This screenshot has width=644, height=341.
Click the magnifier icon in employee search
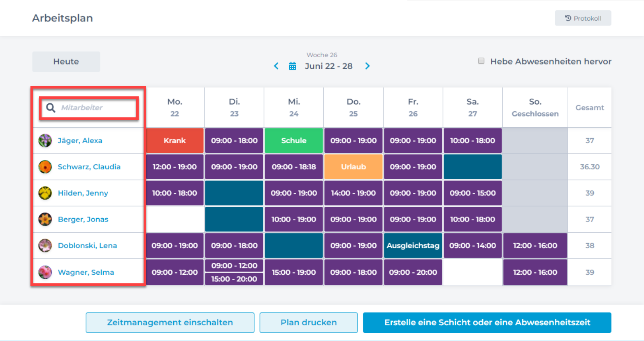pos(51,108)
